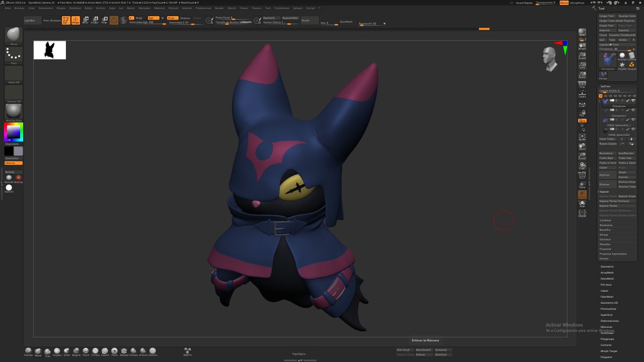Pick the DamStandard brush icon

click(153, 351)
